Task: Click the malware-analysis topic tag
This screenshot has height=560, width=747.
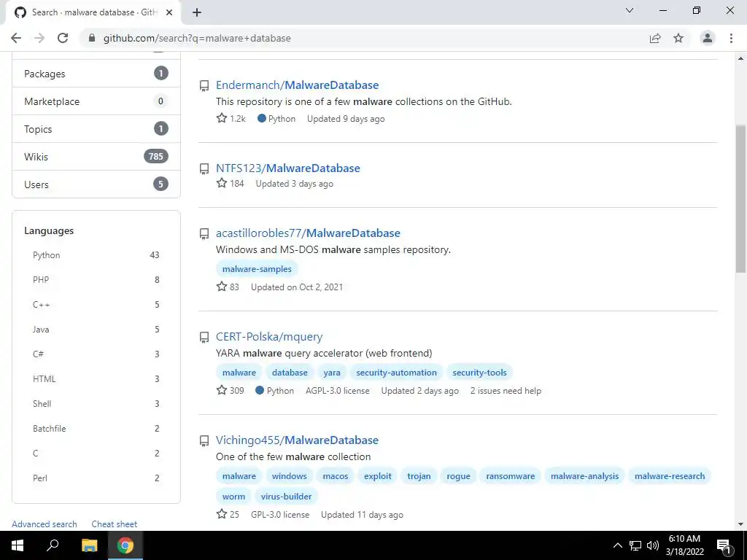Action: [x=584, y=476]
